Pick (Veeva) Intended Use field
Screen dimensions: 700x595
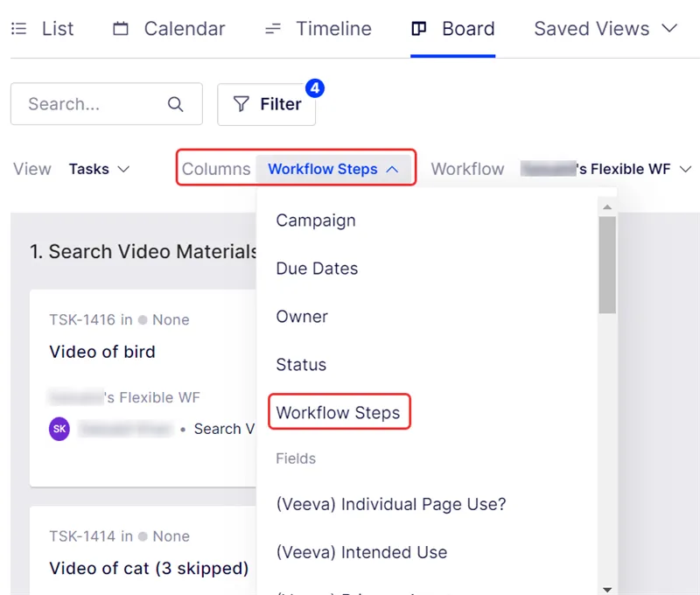361,553
